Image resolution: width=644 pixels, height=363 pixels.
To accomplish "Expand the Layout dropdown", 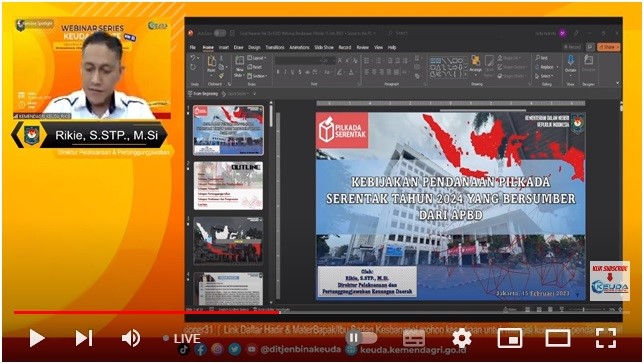I will [257, 58].
